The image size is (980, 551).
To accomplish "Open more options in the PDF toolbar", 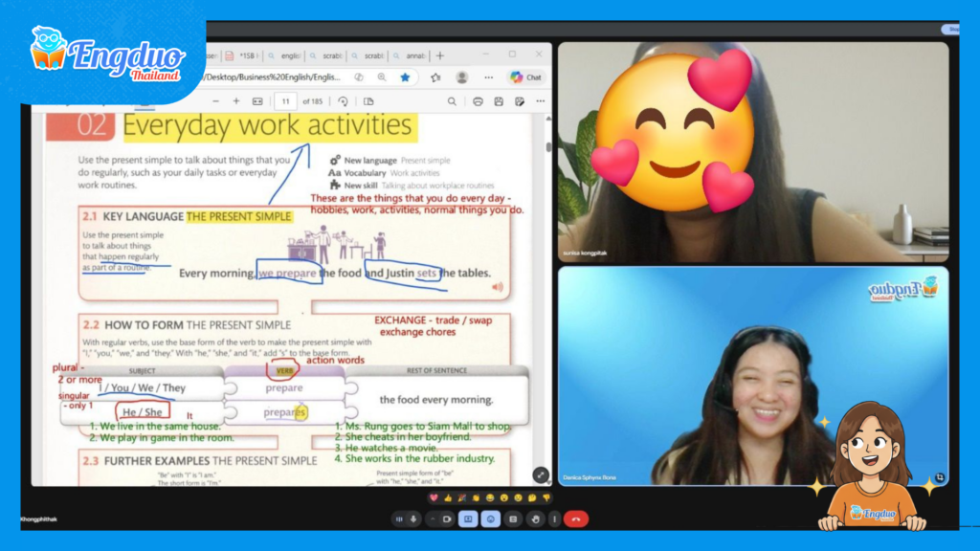I will (540, 101).
